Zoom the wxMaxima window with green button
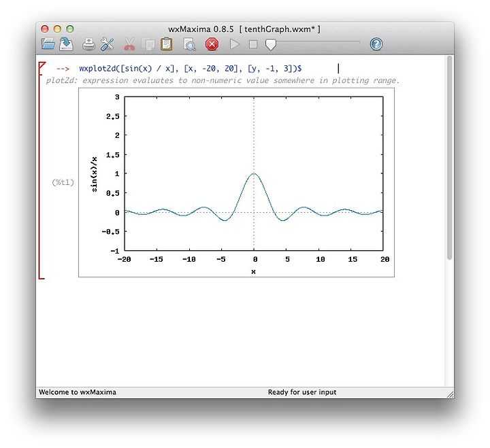 pyautogui.click(x=70, y=29)
